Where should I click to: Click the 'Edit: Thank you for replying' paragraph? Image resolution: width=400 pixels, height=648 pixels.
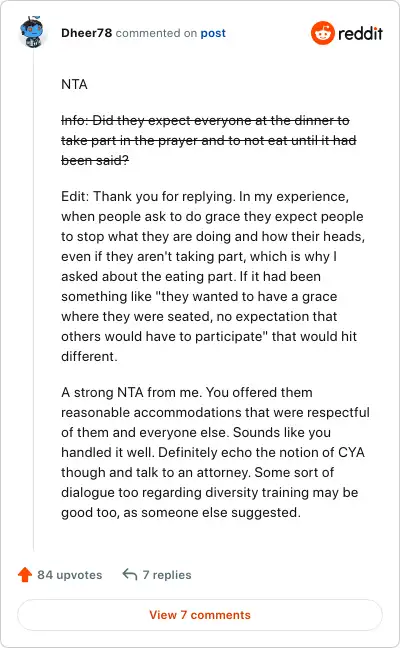[213, 276]
